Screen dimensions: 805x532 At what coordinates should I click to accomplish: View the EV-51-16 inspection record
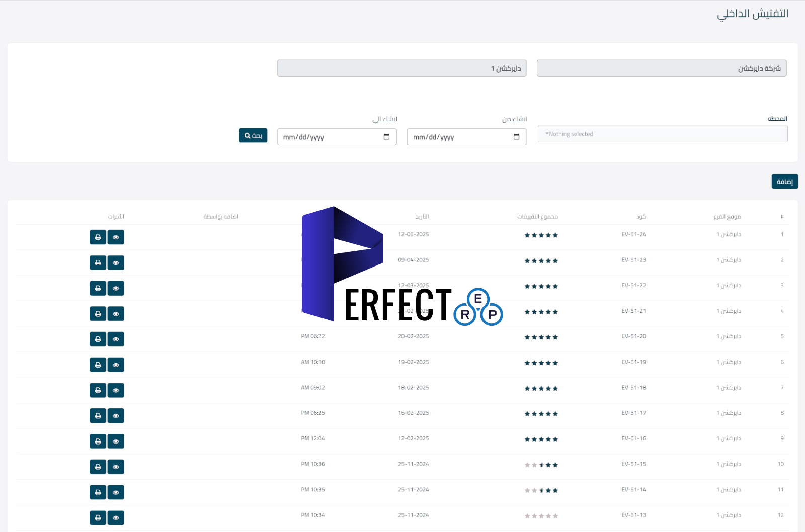pyautogui.click(x=116, y=441)
